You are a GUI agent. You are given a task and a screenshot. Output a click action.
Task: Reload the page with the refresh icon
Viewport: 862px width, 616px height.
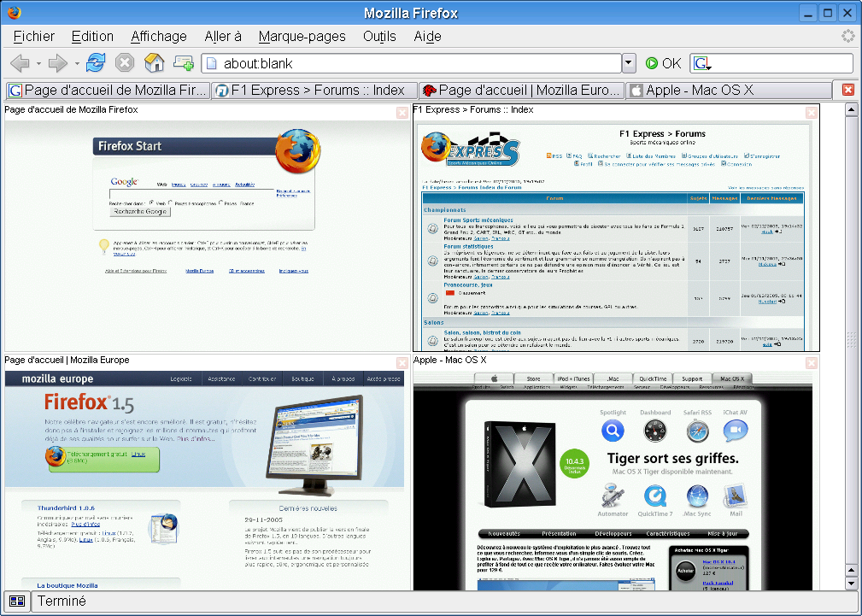point(95,62)
